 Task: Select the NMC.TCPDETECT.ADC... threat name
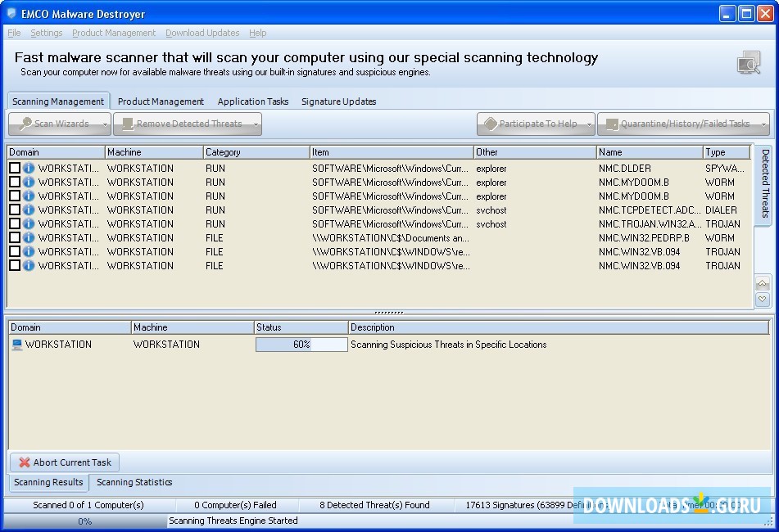tap(650, 210)
